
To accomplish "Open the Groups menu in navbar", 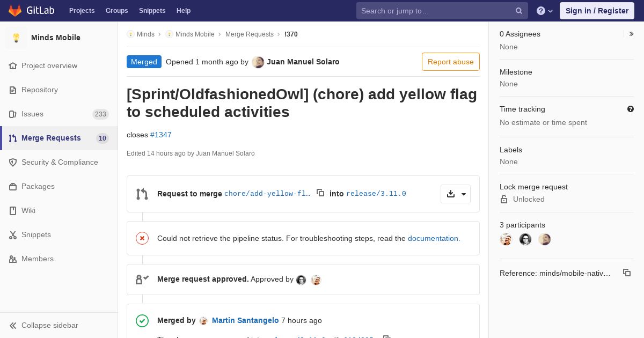I will (117, 11).
